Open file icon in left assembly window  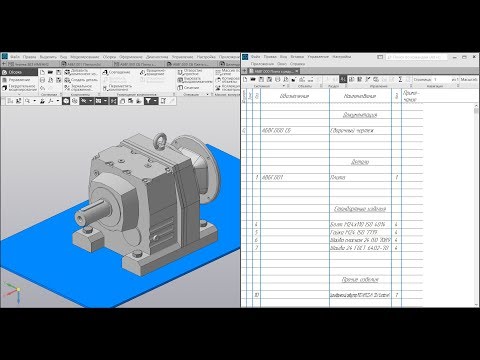pyautogui.click(x=50, y=72)
